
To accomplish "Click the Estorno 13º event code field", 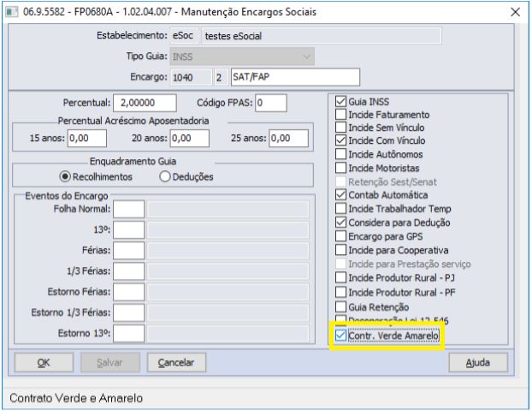I will click(129, 334).
